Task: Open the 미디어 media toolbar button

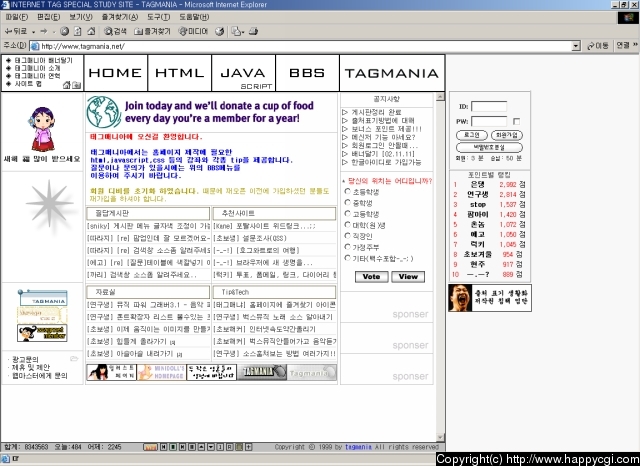Action: coord(193,31)
